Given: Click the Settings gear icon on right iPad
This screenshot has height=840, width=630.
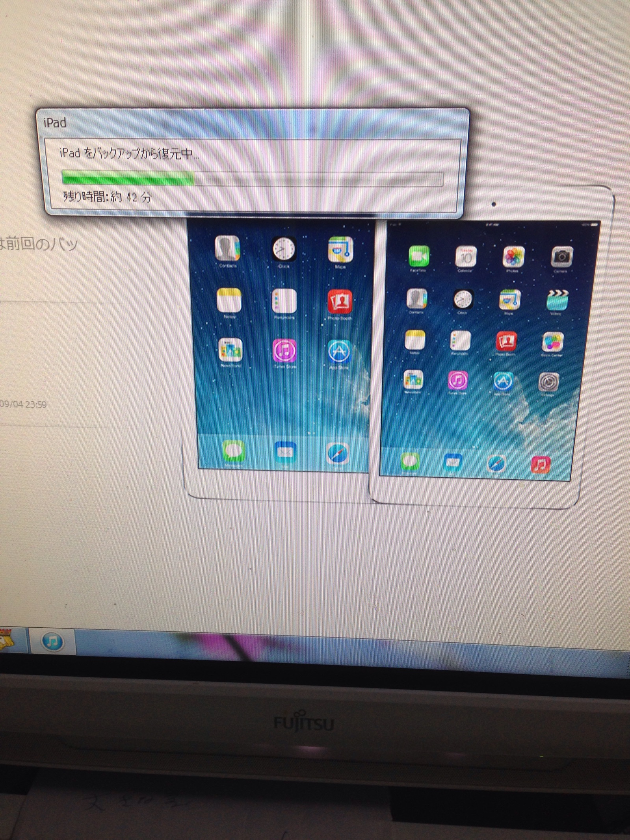Looking at the screenshot, I should (548, 382).
